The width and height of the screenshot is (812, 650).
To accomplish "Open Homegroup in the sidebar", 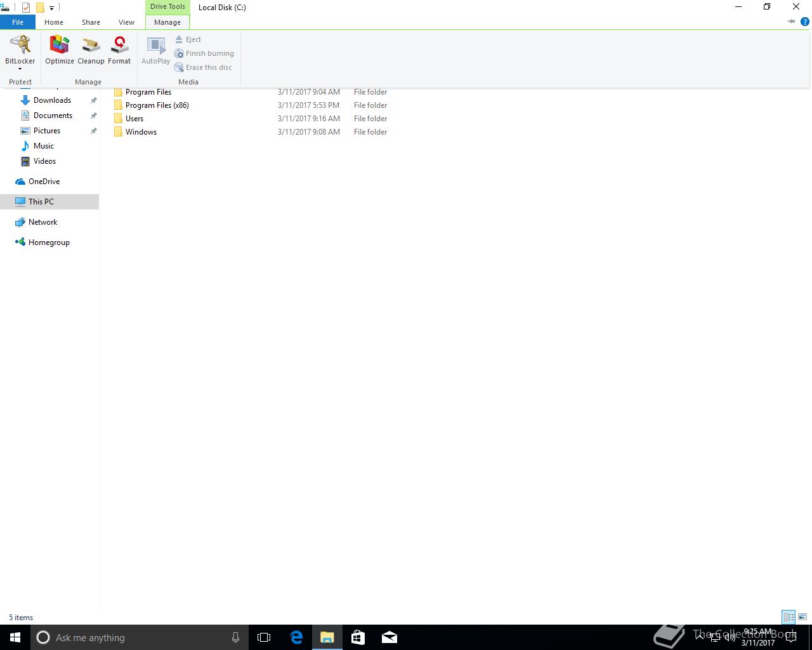I will tap(49, 242).
